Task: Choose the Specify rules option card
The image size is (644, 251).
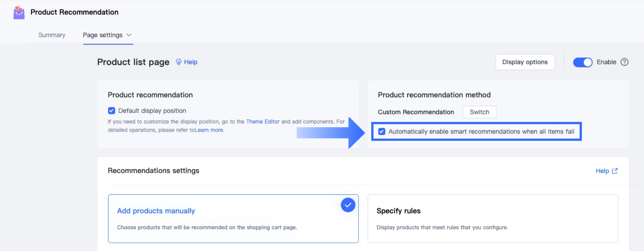Action: [492, 219]
